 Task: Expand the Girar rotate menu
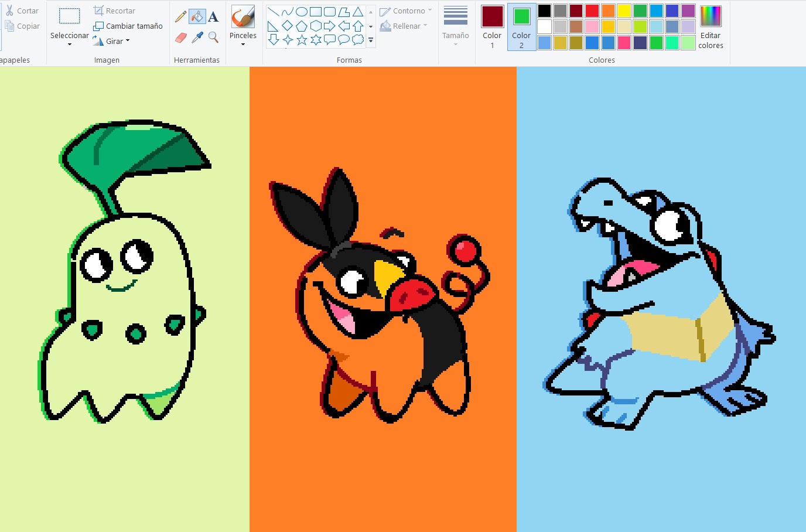[111, 41]
